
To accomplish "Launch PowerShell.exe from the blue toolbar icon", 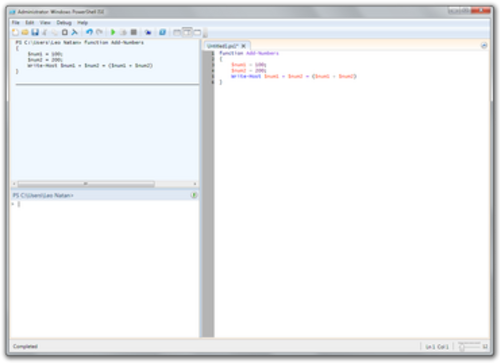I will pos(162,32).
